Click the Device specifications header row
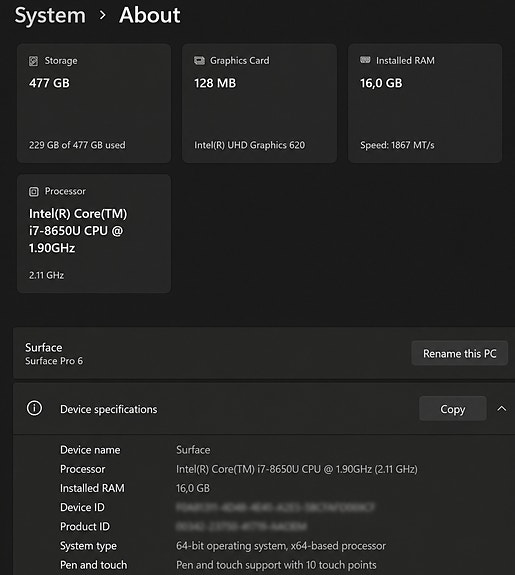 coord(264,409)
